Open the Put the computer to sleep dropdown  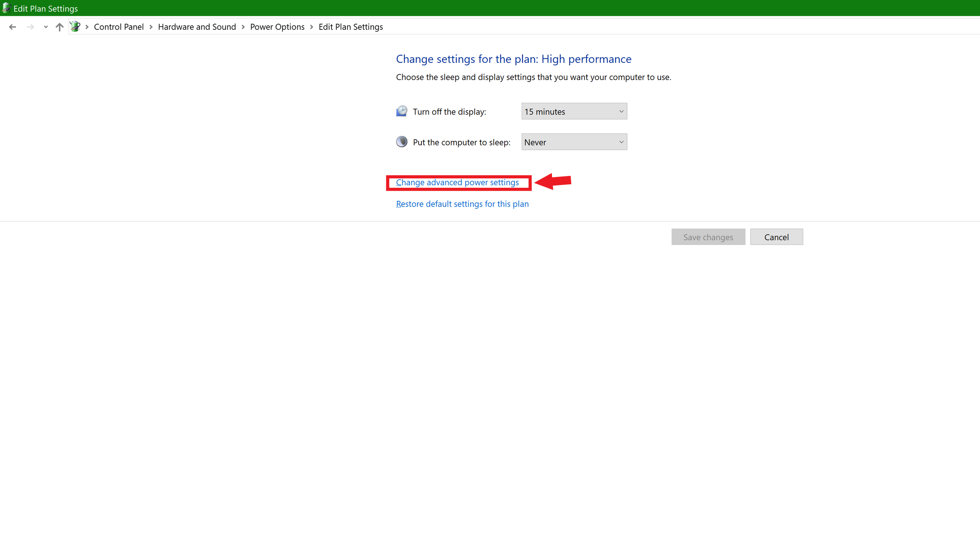click(x=620, y=142)
